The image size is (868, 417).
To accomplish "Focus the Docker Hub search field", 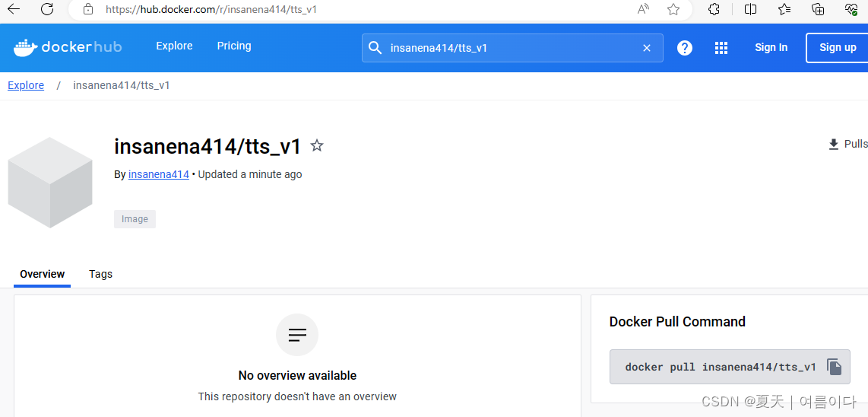I will pos(512,48).
